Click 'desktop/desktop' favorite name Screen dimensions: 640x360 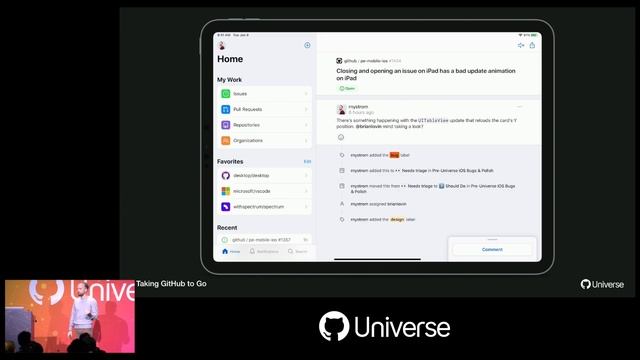click(251, 176)
